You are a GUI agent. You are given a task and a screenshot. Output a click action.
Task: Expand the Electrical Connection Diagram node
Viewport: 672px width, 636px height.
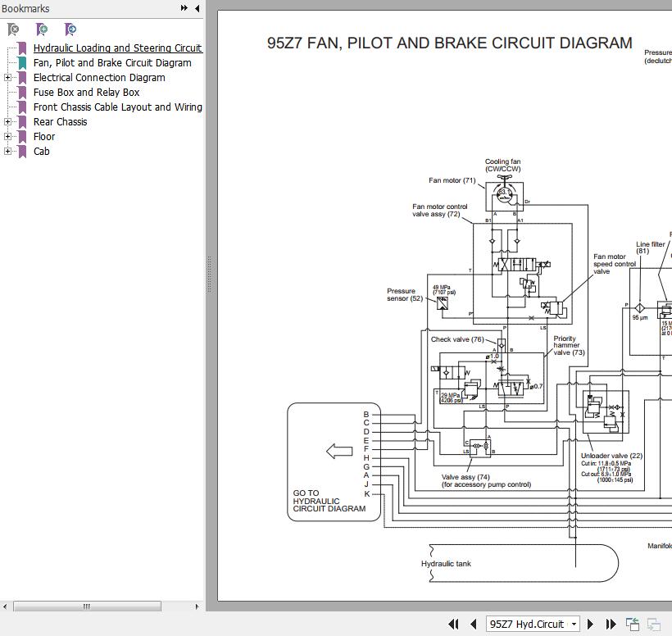click(7, 78)
